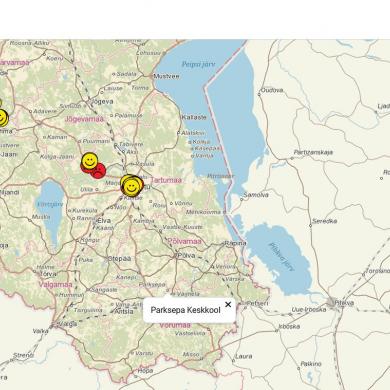390x390 pixels.
Task: Open the yellow smiley marker cluster at Tartu
Action: 132,186
